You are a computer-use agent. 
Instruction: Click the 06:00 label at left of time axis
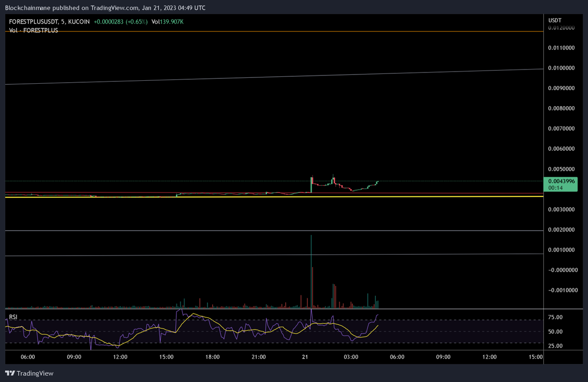click(x=28, y=357)
